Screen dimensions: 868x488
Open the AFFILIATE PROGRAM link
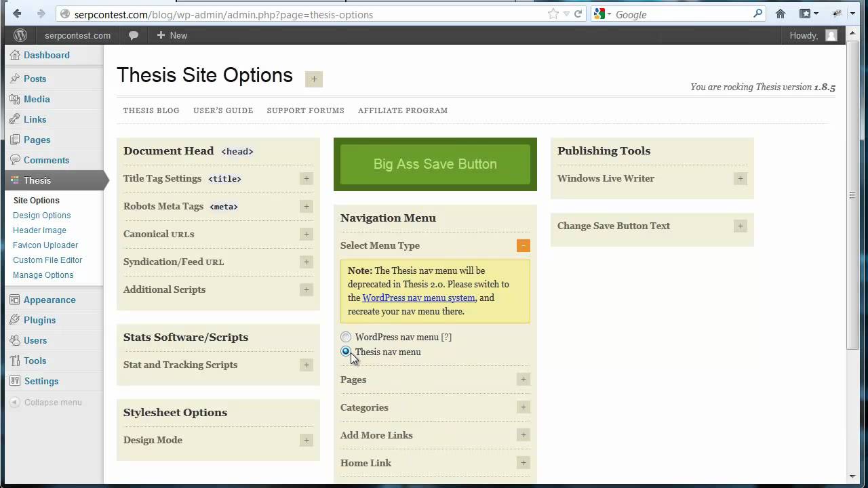point(403,110)
